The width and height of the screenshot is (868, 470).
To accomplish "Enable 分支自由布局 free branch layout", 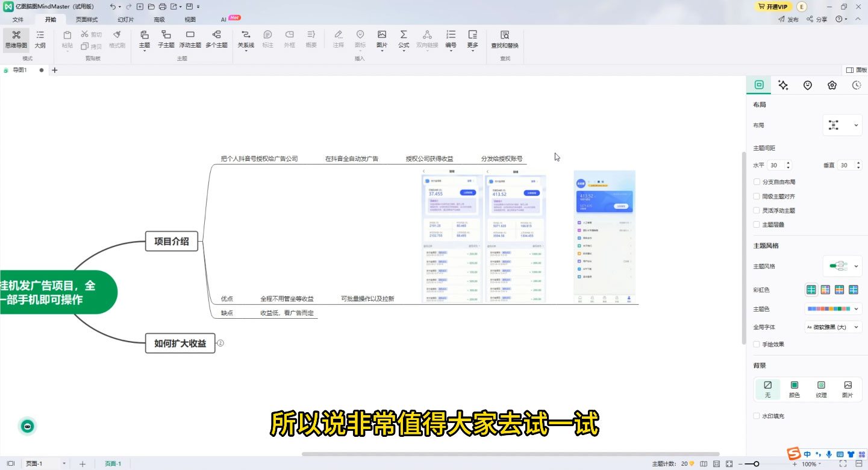I will point(757,181).
